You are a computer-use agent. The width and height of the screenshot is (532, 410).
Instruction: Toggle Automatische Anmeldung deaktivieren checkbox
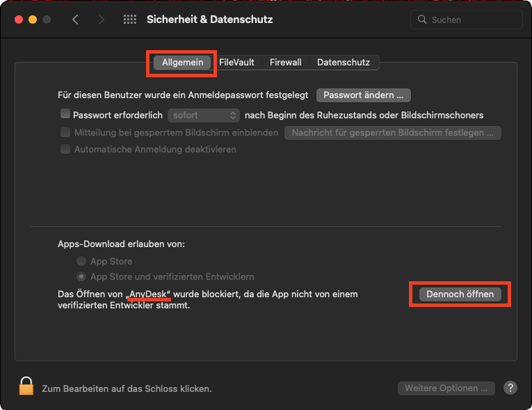[65, 149]
